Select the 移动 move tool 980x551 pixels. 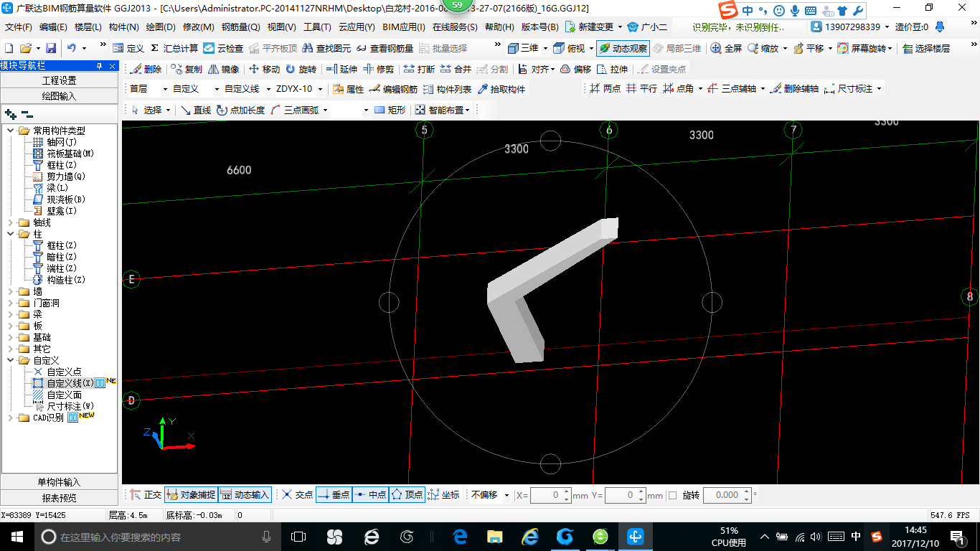pyautogui.click(x=264, y=70)
